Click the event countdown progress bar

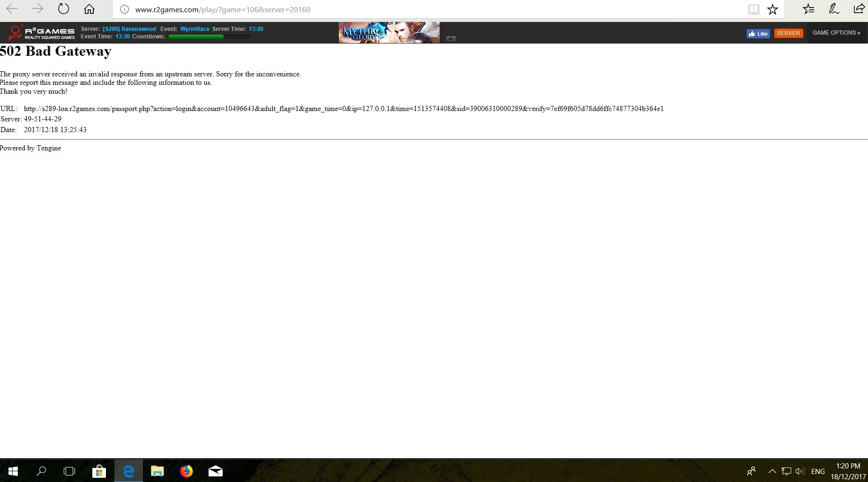click(x=209, y=37)
